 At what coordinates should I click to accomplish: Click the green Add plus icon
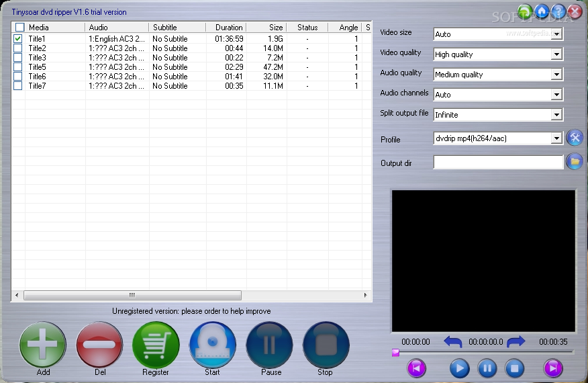43,344
